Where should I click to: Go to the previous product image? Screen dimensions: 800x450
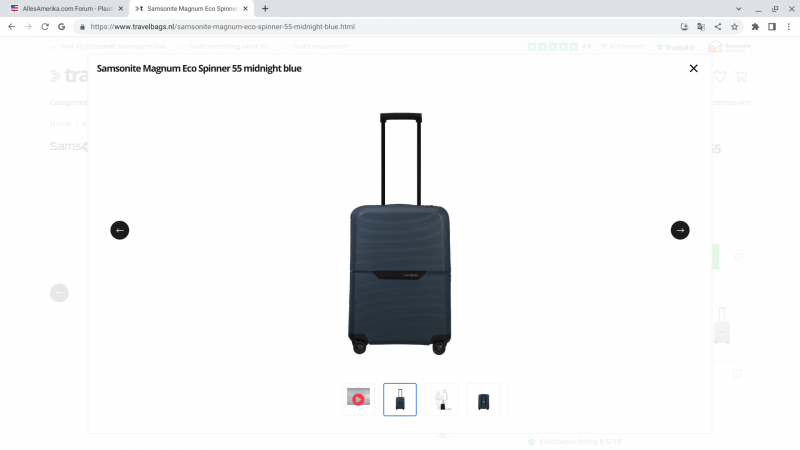[120, 230]
